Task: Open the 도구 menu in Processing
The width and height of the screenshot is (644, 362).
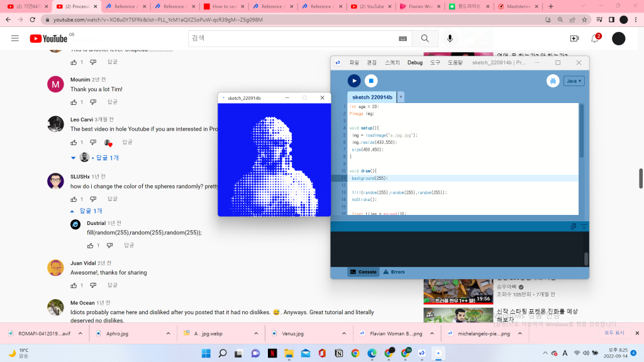Action: [435, 63]
